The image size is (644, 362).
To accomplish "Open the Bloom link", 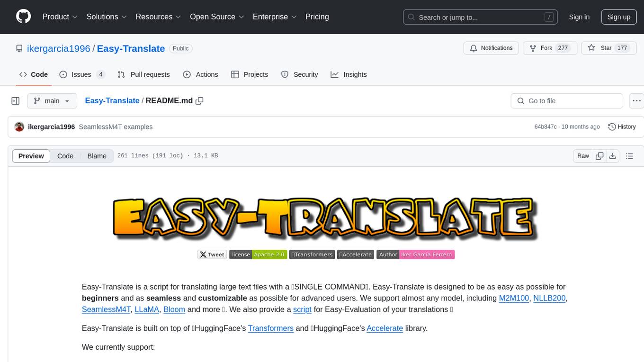I will pyautogui.click(x=174, y=309).
